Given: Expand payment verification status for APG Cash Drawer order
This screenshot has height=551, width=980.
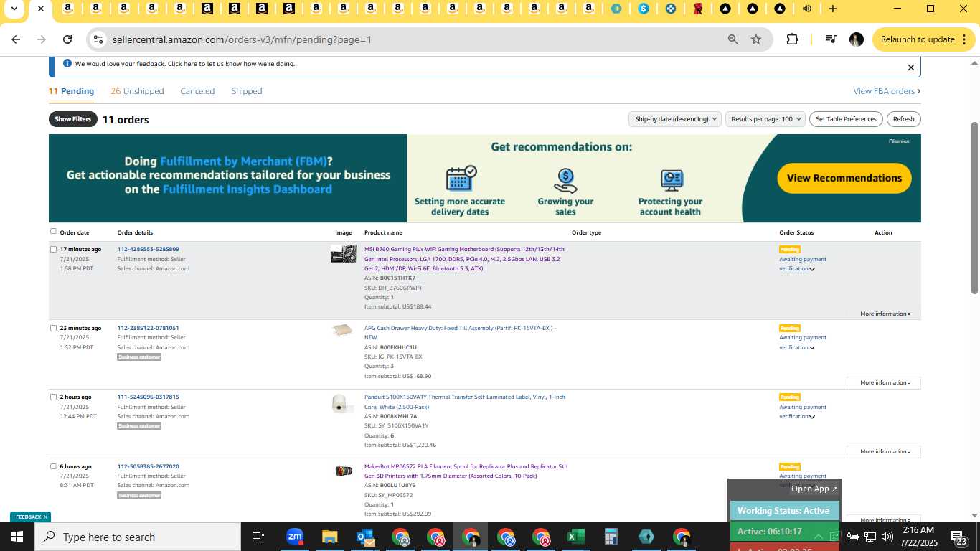Looking at the screenshot, I should click(x=812, y=348).
